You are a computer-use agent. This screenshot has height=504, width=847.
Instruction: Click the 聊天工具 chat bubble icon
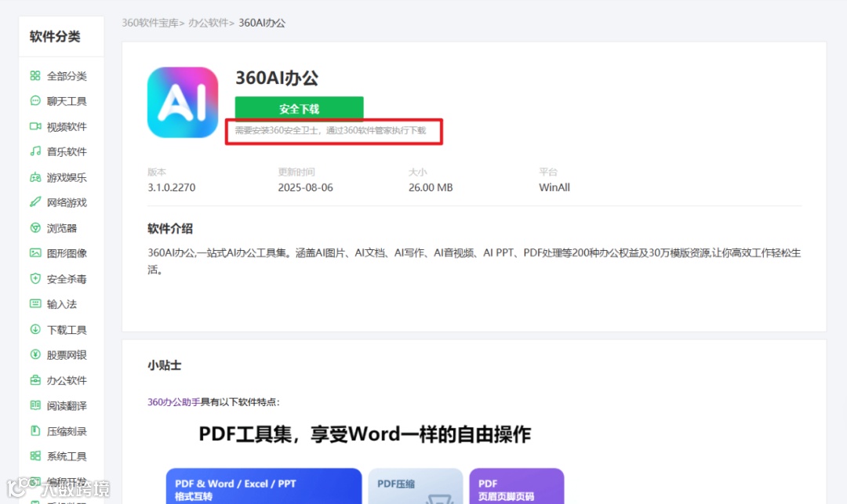(35, 101)
